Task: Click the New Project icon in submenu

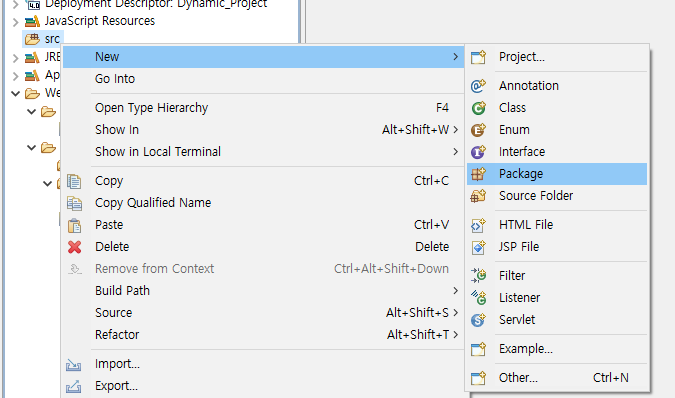Action: (478, 57)
